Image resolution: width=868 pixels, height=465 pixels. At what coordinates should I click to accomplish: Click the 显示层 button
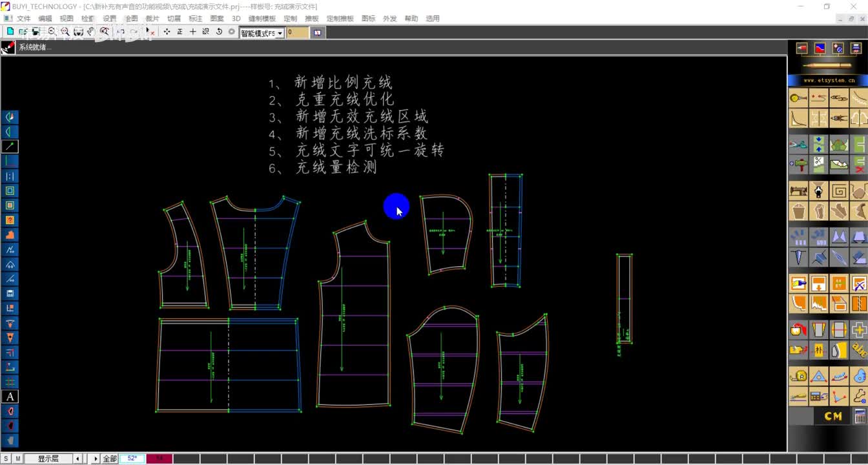tap(48, 459)
